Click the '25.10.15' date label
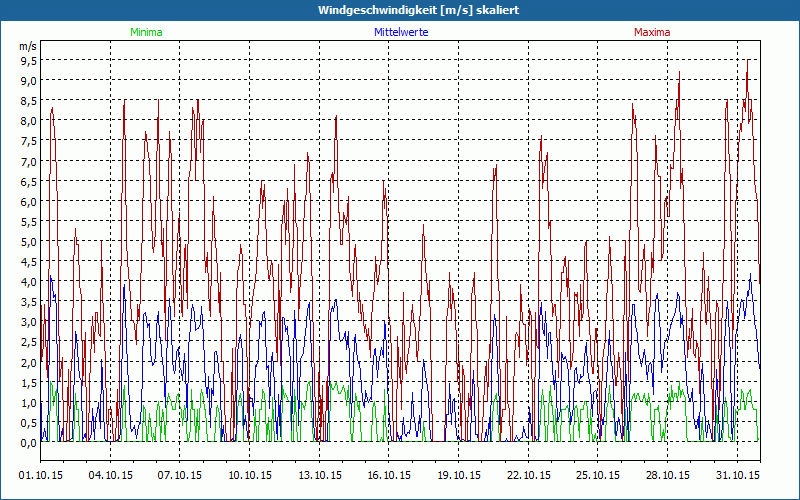 point(598,476)
